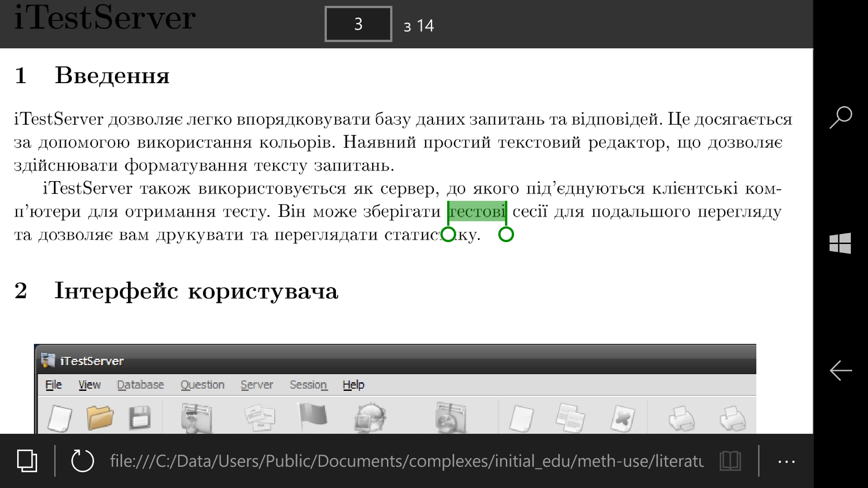Click Question in the embedded iTestServer screenshot

coord(203,385)
